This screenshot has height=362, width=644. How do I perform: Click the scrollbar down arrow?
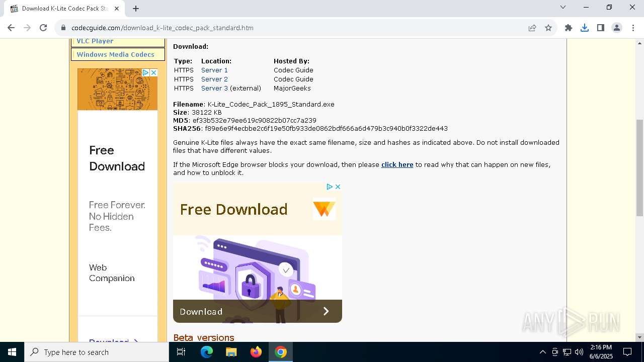pyautogui.click(x=639, y=337)
